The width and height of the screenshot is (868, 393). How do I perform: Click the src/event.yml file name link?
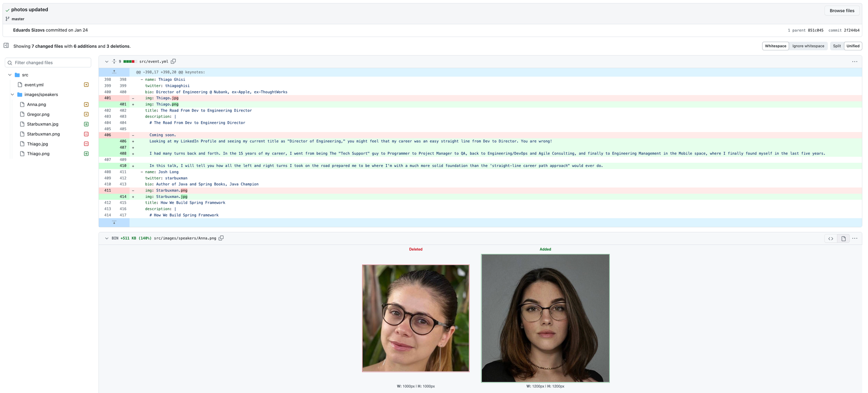coord(154,62)
